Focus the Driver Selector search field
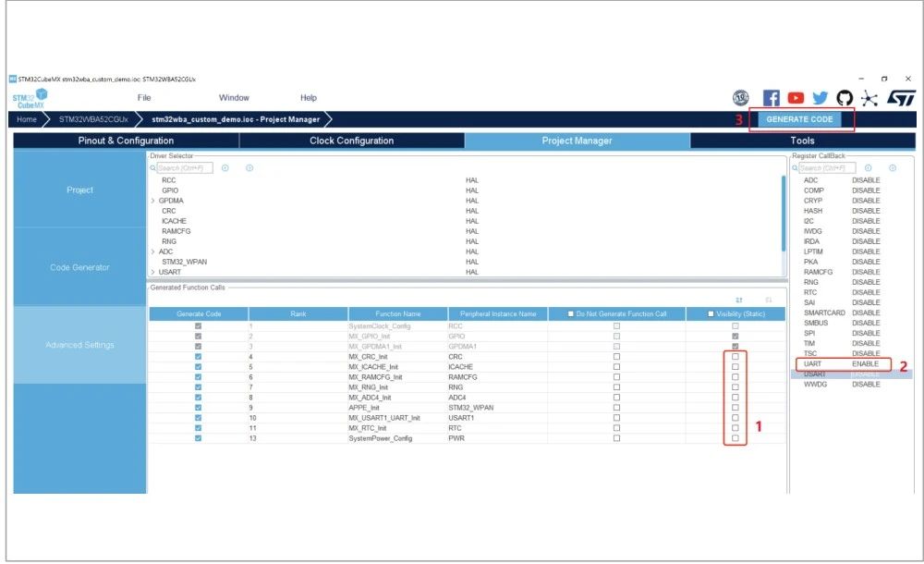The image size is (924, 564). tap(185, 168)
